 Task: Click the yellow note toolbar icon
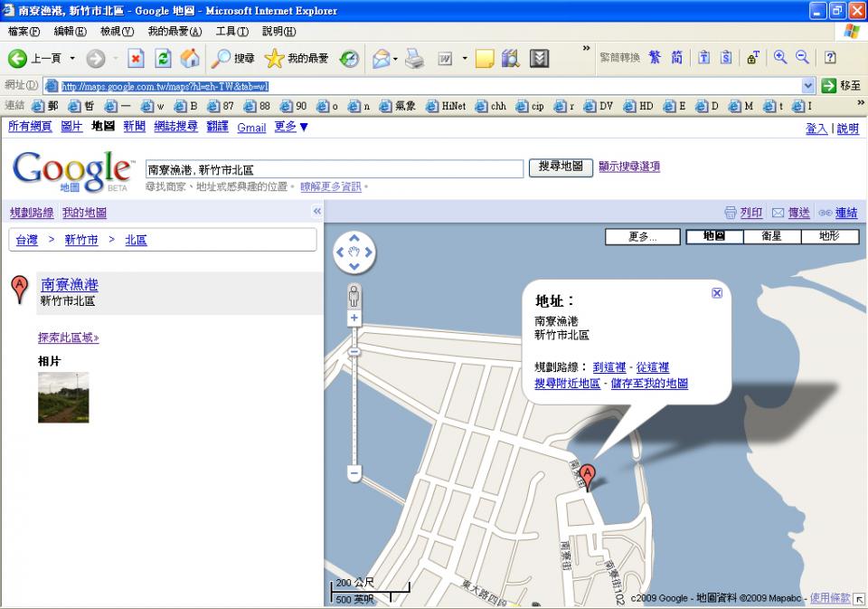pyautogui.click(x=485, y=58)
